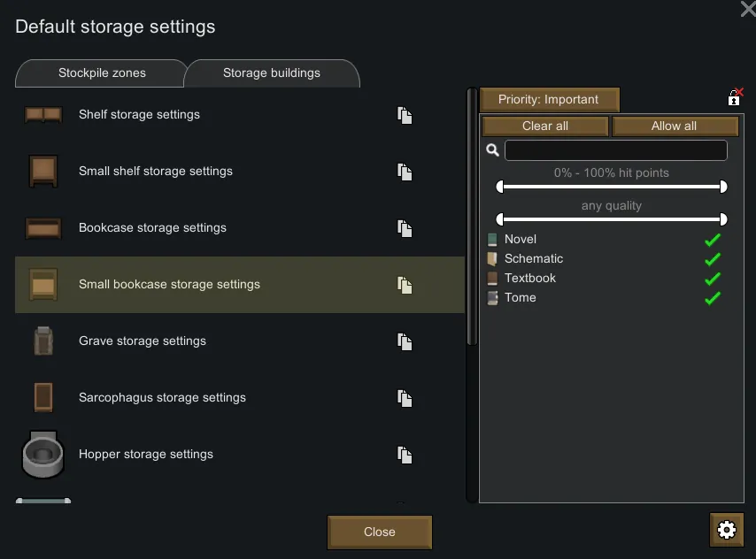Open the gear settings icon
Image resolution: width=756 pixels, height=559 pixels.
point(726,530)
